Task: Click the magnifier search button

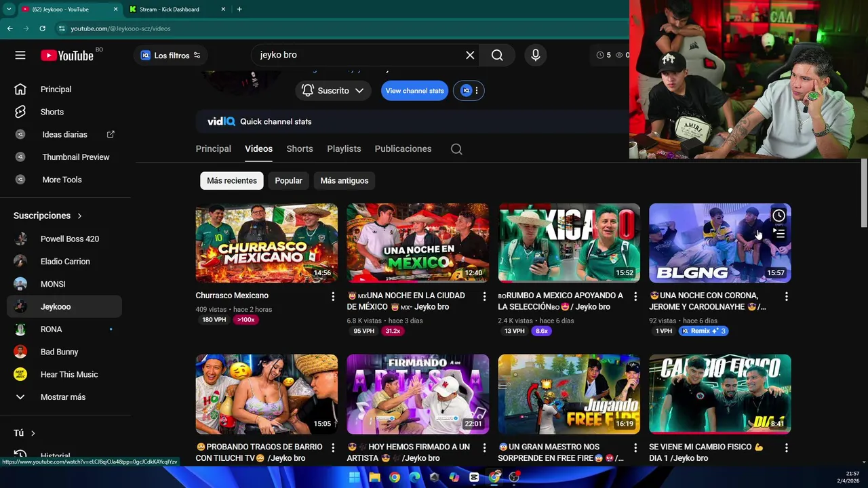Action: click(x=497, y=55)
